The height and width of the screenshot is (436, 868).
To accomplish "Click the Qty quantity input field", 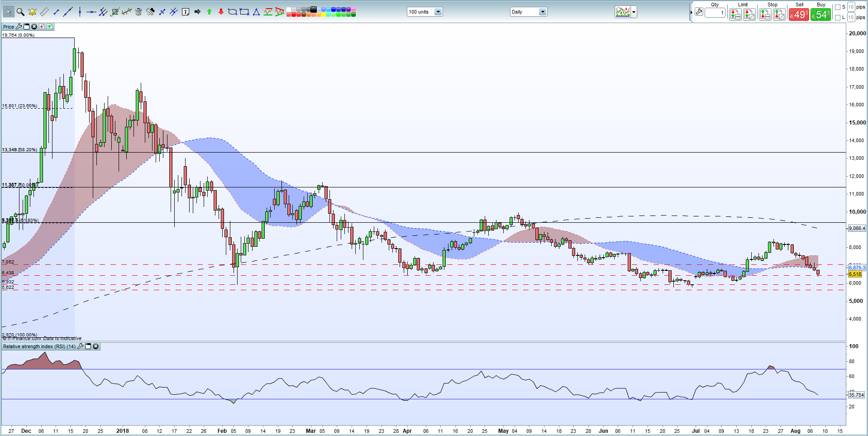I will (x=715, y=13).
